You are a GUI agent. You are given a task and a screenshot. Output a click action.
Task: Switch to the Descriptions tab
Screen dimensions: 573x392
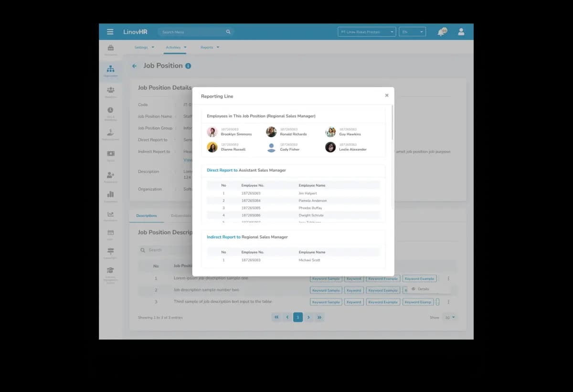pos(147,216)
